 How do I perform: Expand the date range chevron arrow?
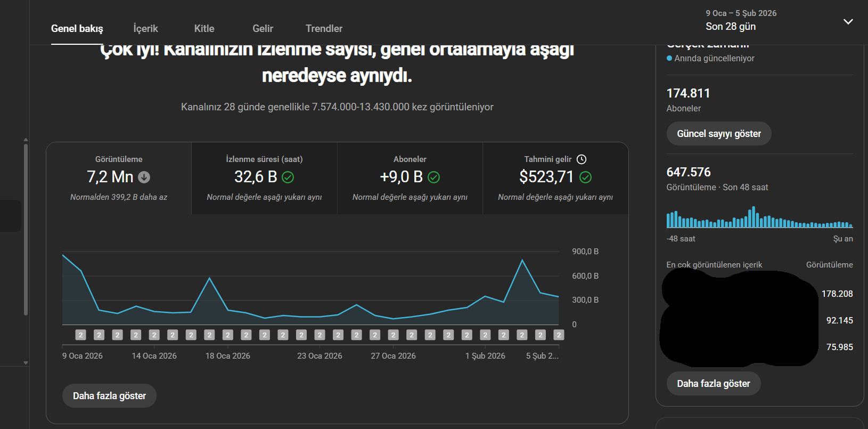point(848,21)
